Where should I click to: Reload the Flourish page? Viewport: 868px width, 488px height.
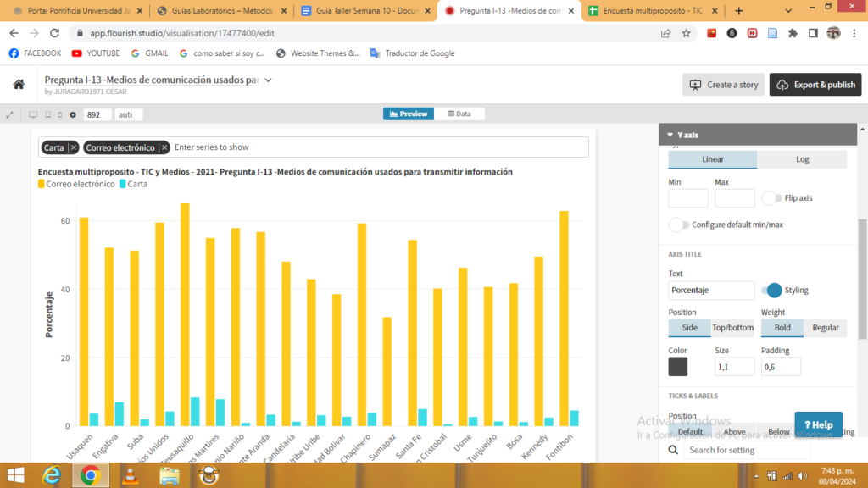click(54, 33)
